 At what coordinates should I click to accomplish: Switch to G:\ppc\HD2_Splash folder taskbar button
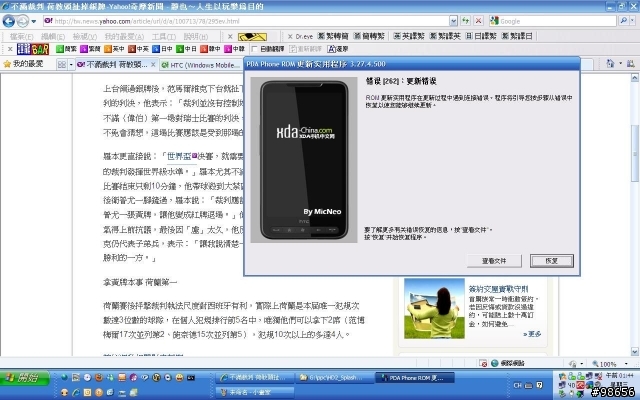click(x=334, y=378)
